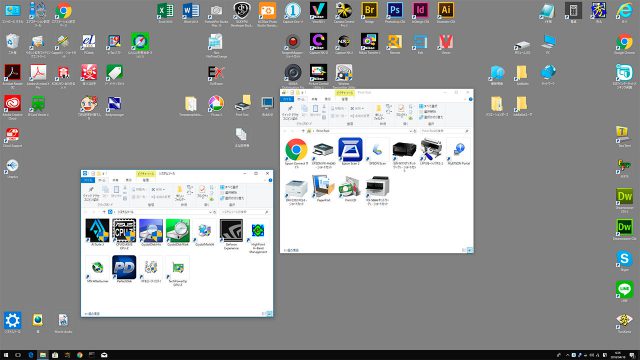Open the Adobe InDesign shortcut
The image size is (640, 360).
pos(420,10)
